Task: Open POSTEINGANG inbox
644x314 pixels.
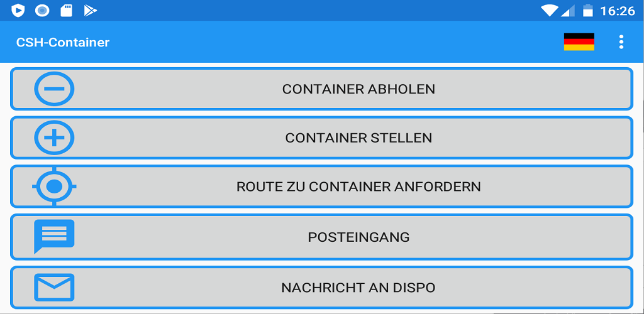Action: [321, 237]
